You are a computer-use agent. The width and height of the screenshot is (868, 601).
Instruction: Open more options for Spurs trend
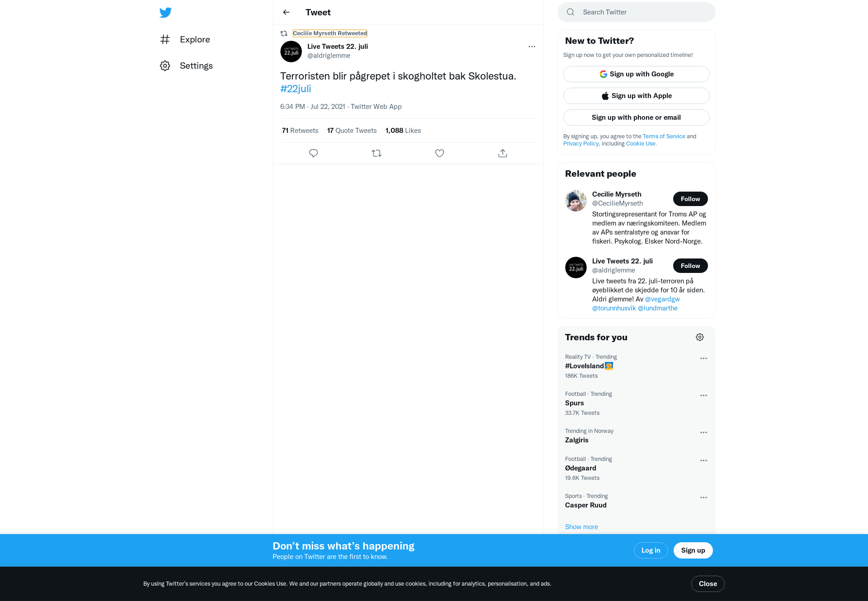(x=703, y=395)
